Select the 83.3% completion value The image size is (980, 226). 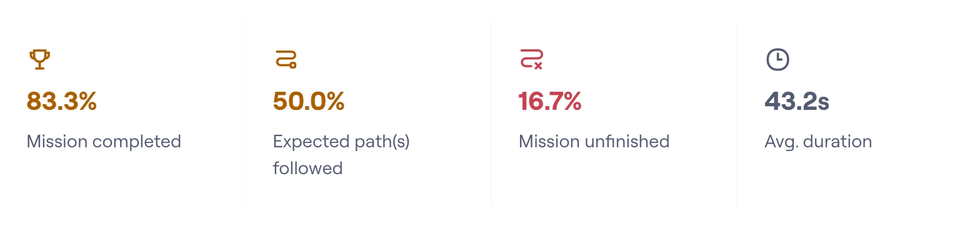point(62,101)
